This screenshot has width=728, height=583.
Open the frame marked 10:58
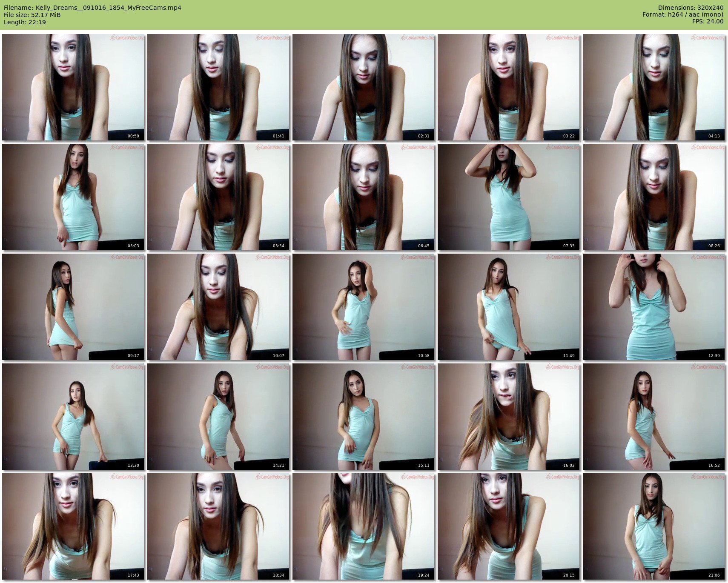click(364, 307)
